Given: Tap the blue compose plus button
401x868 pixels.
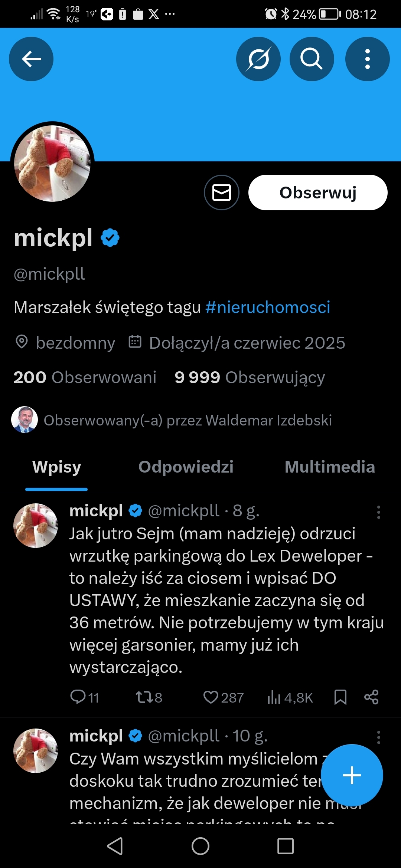Looking at the screenshot, I should (352, 775).
